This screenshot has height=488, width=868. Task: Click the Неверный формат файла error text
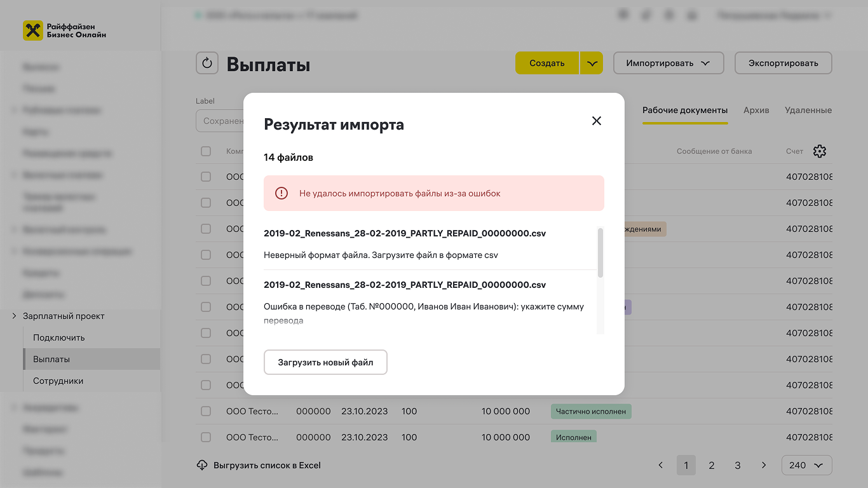pyautogui.click(x=381, y=255)
